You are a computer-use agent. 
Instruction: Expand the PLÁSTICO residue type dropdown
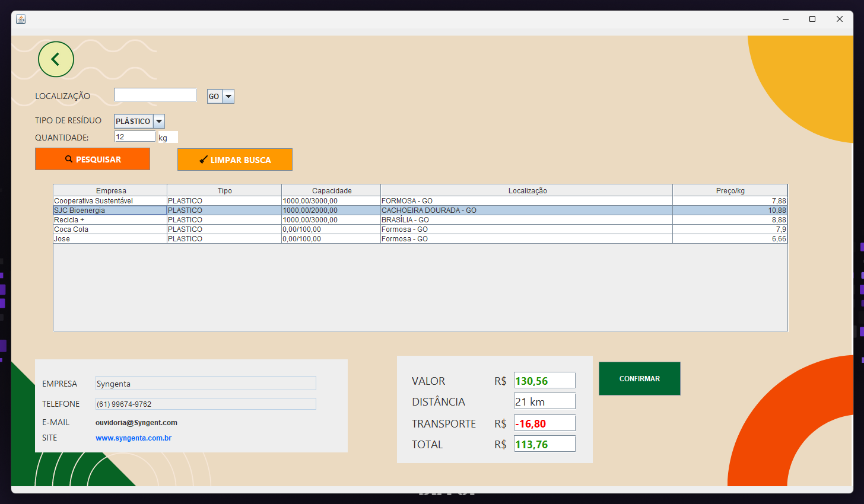point(139,121)
